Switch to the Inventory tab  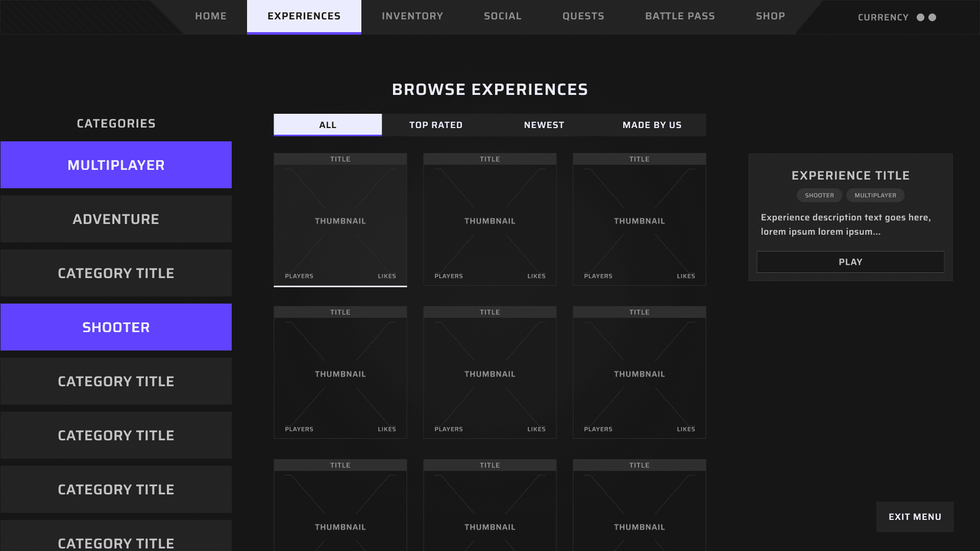coord(412,16)
